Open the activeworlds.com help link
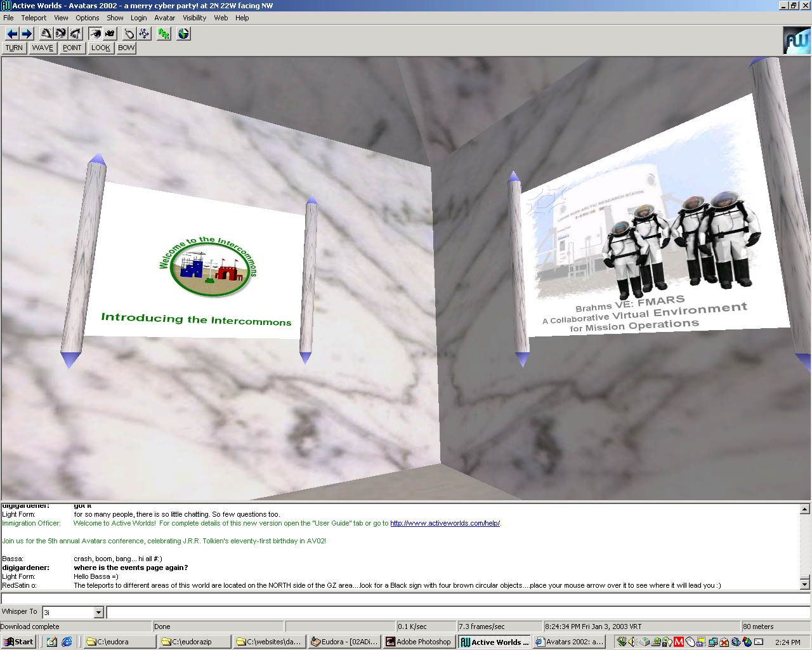 pos(445,524)
